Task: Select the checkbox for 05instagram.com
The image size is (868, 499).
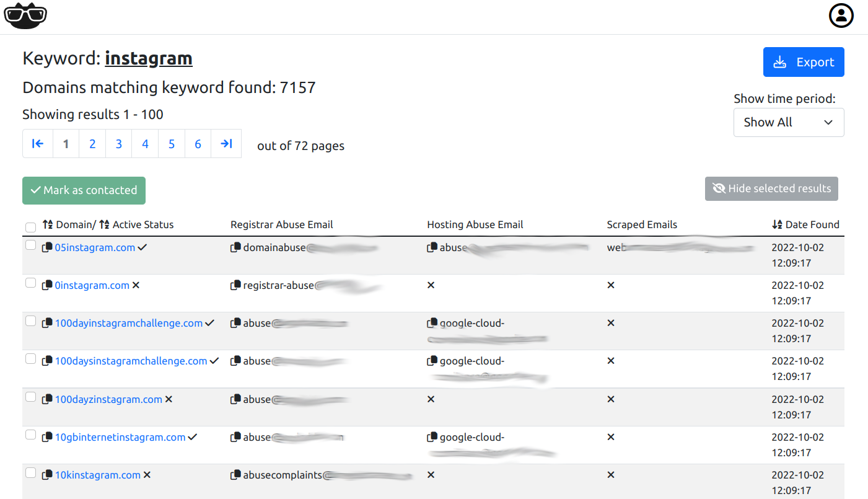Action: pos(30,245)
